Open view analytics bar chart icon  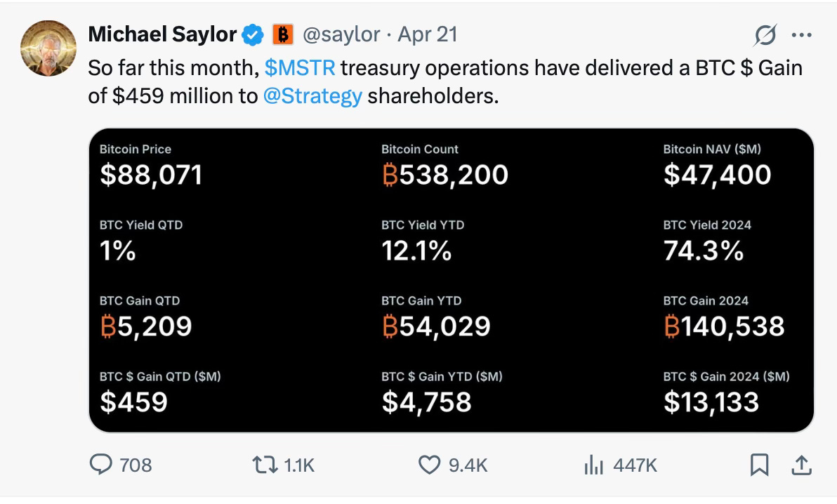tap(594, 465)
